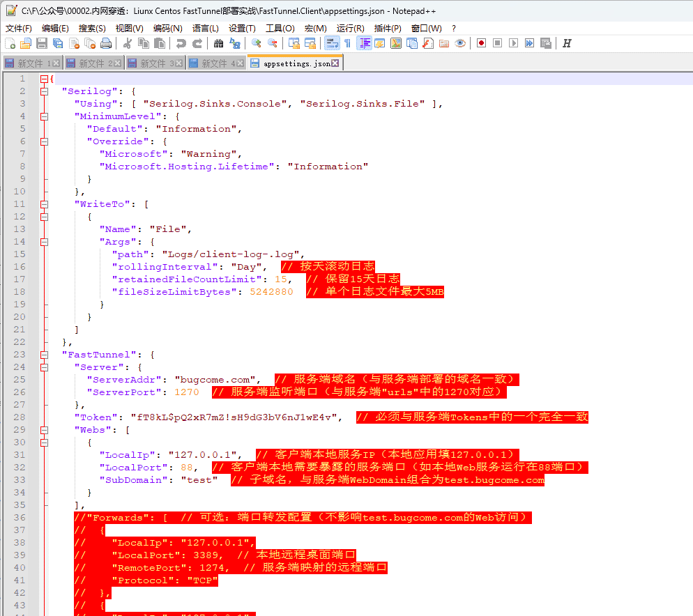
Task: Collapse the "FastTunnel" block on line 23
Action: (x=45, y=355)
